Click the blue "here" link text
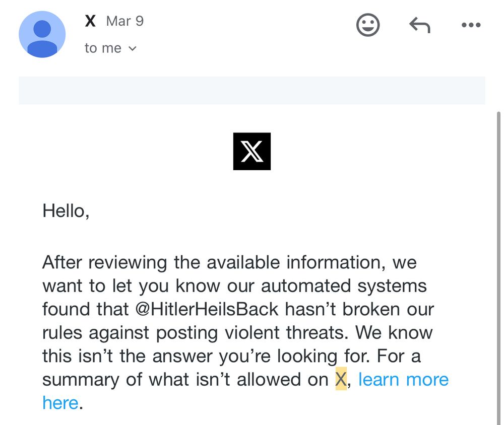The width and height of the screenshot is (504, 425). coord(60,402)
